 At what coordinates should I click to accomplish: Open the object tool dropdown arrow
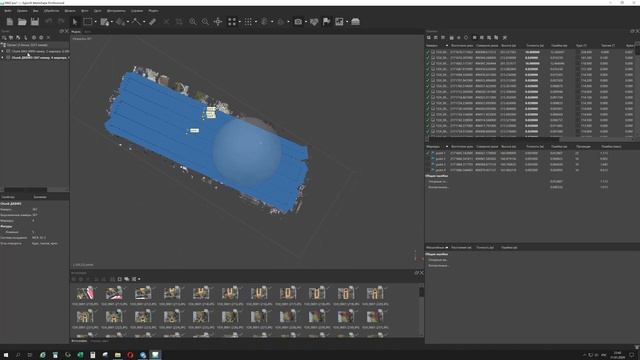pyautogui.click(x=128, y=22)
